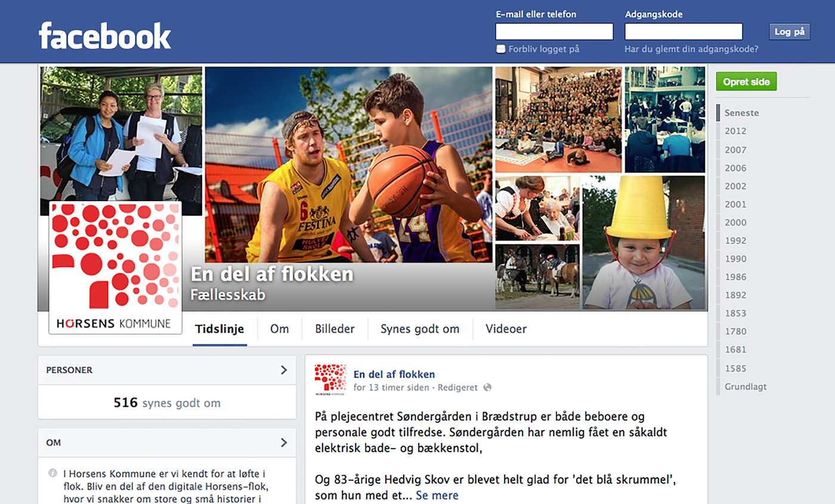Open the horses photo in cover collage
Screen dimensions: 835x504
tap(537, 277)
